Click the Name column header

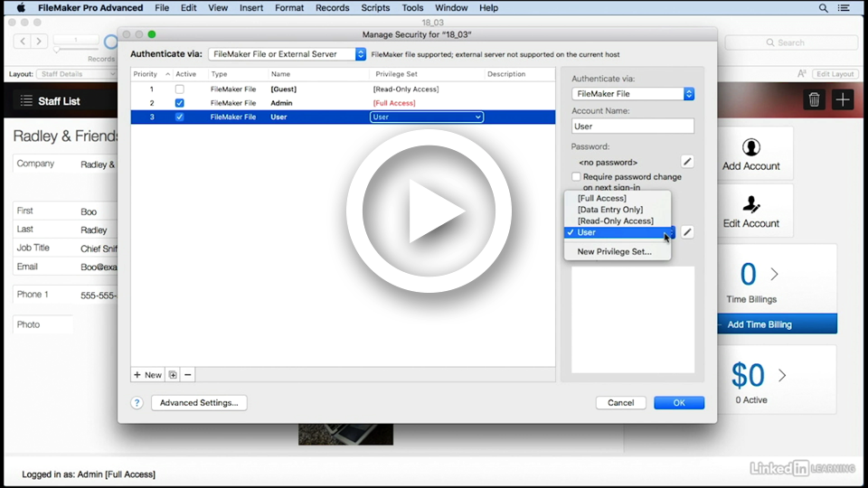click(x=280, y=74)
